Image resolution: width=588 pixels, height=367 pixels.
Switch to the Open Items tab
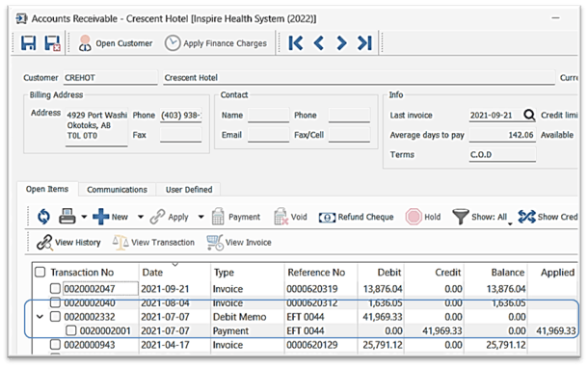coord(47,189)
